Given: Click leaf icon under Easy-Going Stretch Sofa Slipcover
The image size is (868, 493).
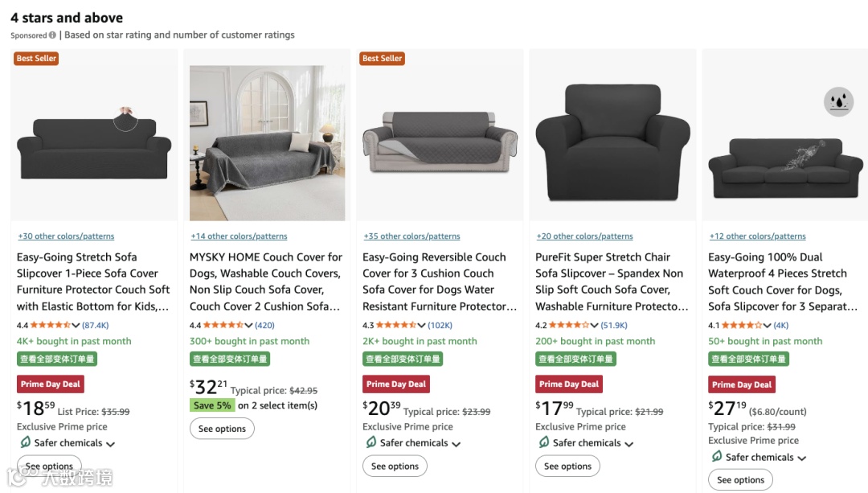Looking at the screenshot, I should tap(25, 442).
